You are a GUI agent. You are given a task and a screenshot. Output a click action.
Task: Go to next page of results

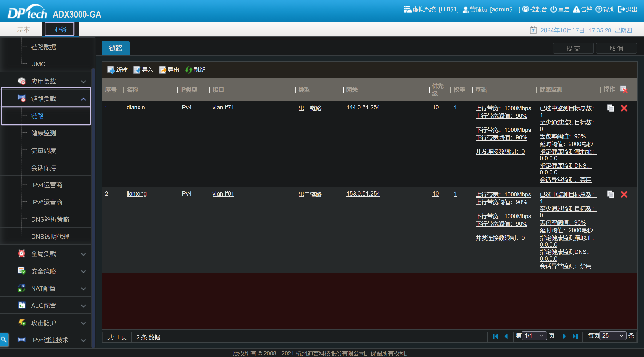[564, 336]
